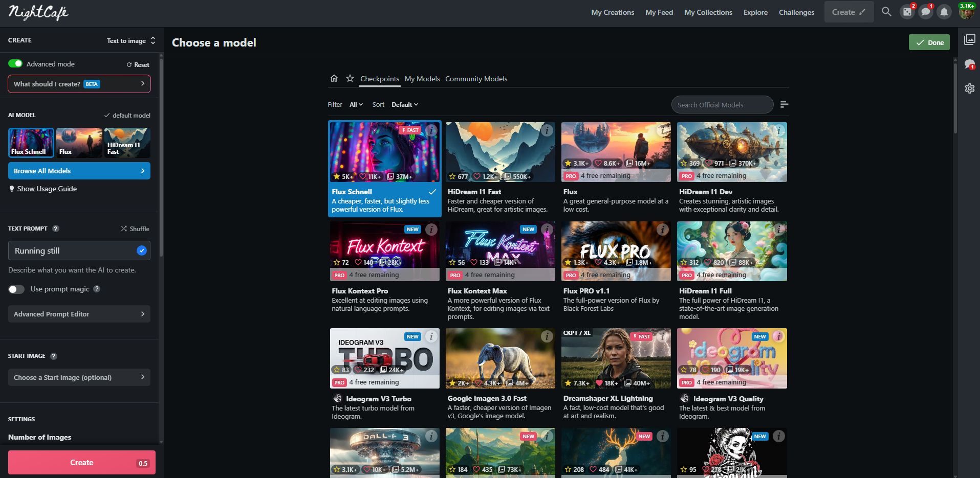The width and height of the screenshot is (980, 478).
Task: Open the chat messages icon in header
Action: click(x=925, y=12)
